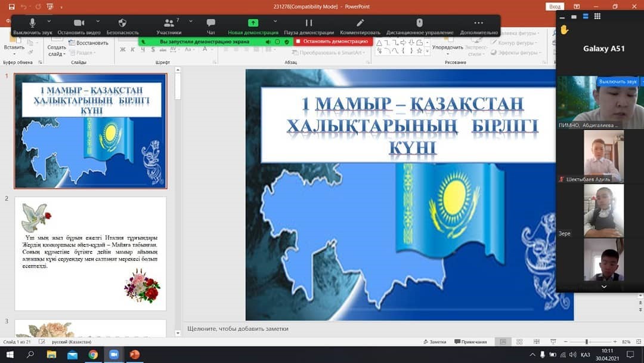The height and width of the screenshot is (363, 644).
Task: Open File Explorer from the taskbar
Action: tap(51, 355)
